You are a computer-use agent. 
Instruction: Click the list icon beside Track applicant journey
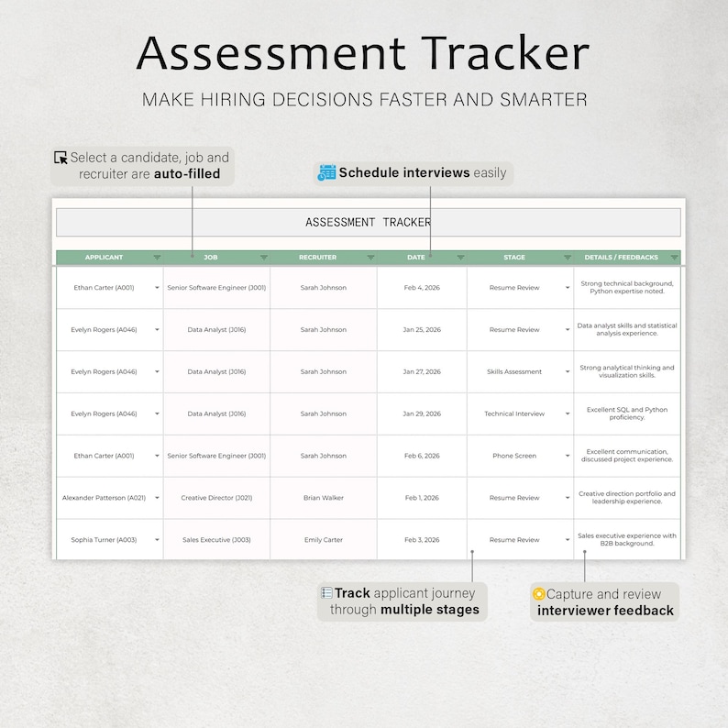[326, 593]
